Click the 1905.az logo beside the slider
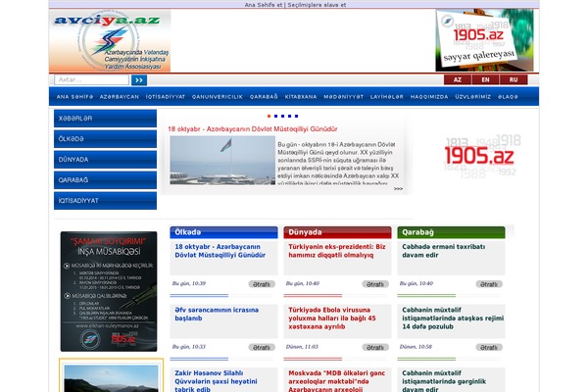588x392 pixels. coord(480,156)
